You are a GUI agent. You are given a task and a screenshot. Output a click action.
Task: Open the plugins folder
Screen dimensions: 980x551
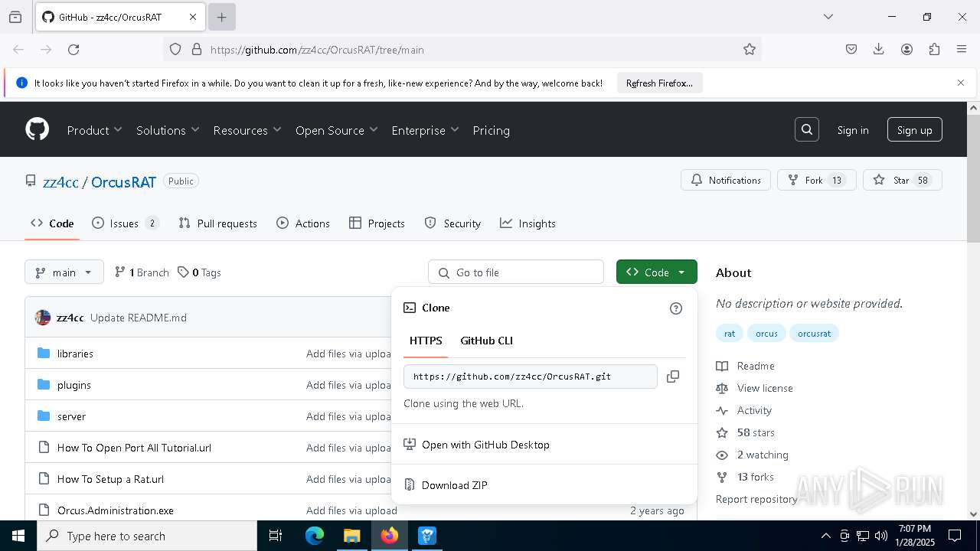[74, 385]
